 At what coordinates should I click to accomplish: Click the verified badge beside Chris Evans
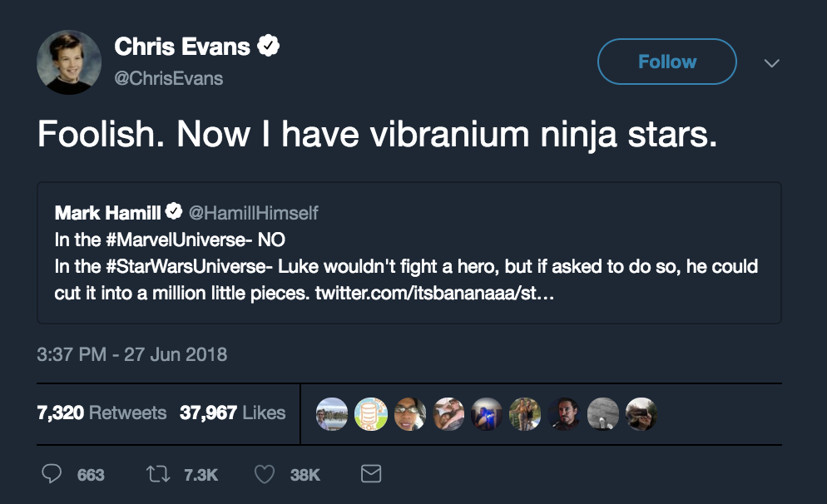(x=268, y=47)
